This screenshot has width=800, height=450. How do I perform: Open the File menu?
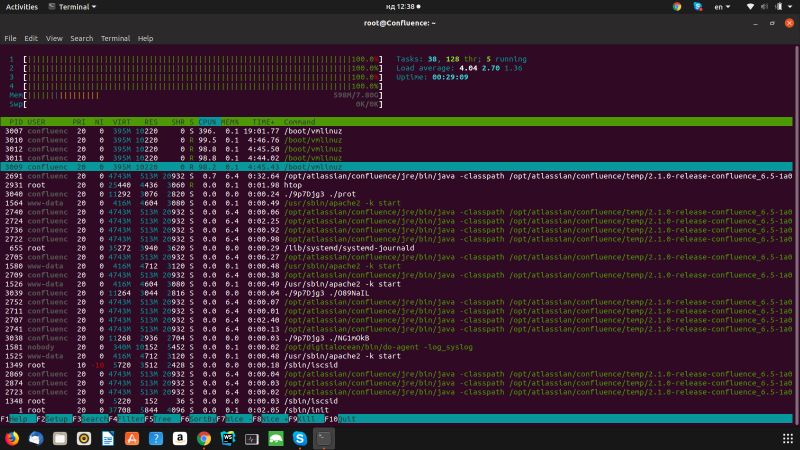click(x=10, y=38)
